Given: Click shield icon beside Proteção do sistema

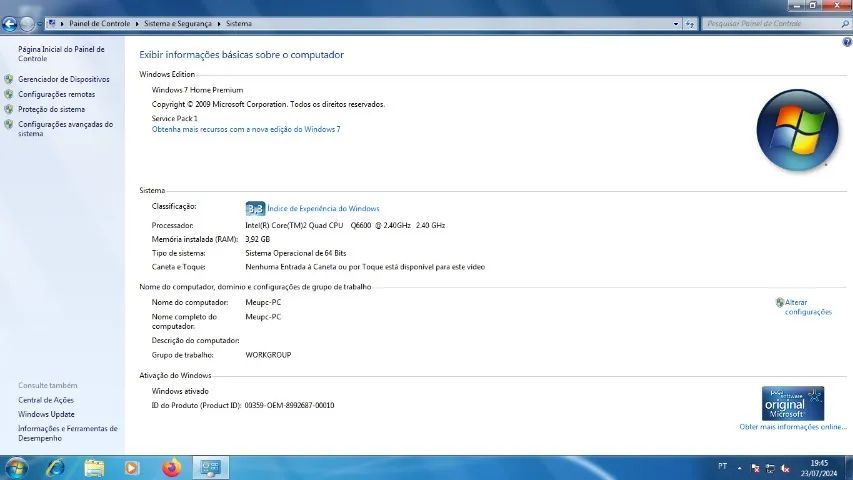Looking at the screenshot, I should pyautogui.click(x=9, y=109).
